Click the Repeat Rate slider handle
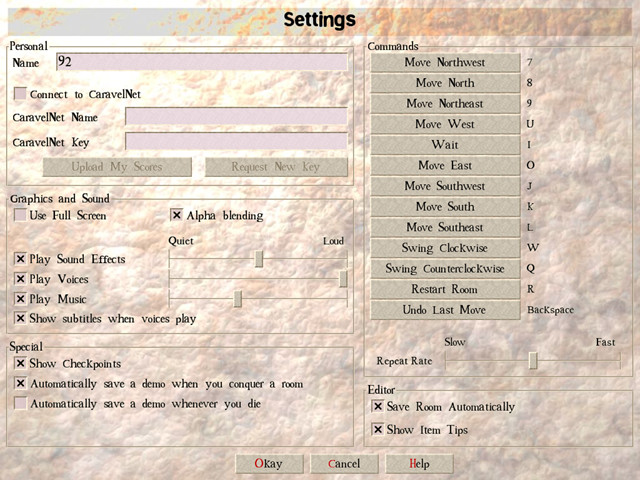 (533, 360)
